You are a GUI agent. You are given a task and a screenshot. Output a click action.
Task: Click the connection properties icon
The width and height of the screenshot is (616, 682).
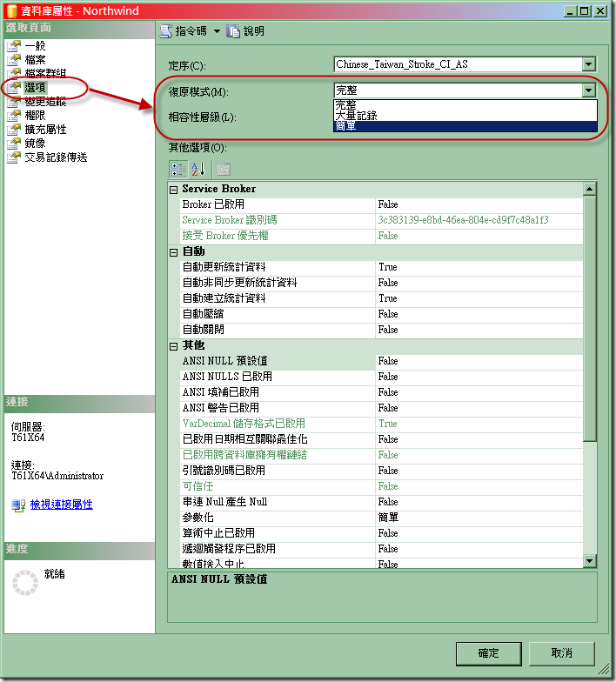pos(18,505)
